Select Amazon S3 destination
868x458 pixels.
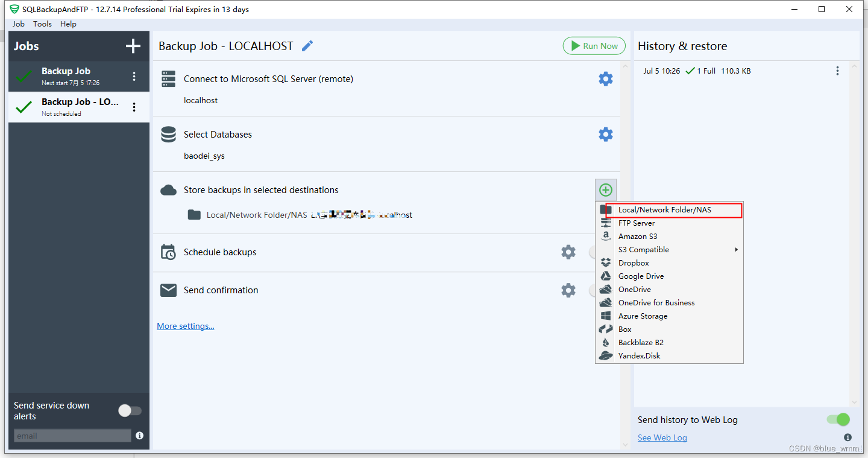point(669,237)
